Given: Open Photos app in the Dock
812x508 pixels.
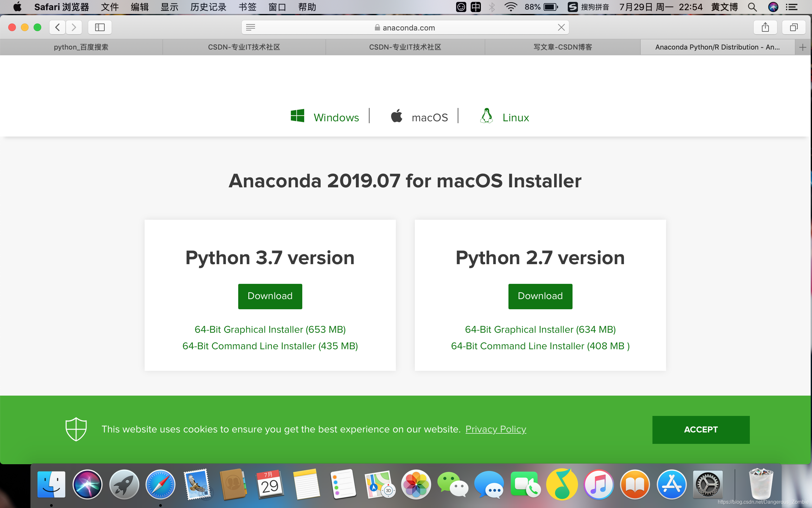Looking at the screenshot, I should tap(416, 484).
